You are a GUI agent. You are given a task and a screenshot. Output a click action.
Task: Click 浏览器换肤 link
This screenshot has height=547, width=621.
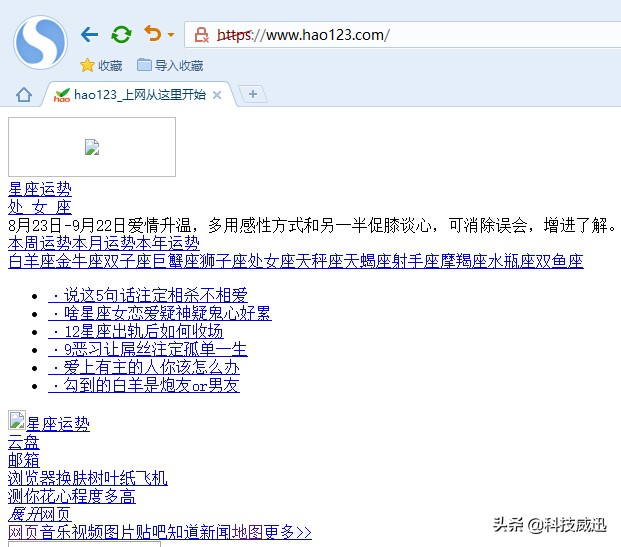(x=48, y=478)
